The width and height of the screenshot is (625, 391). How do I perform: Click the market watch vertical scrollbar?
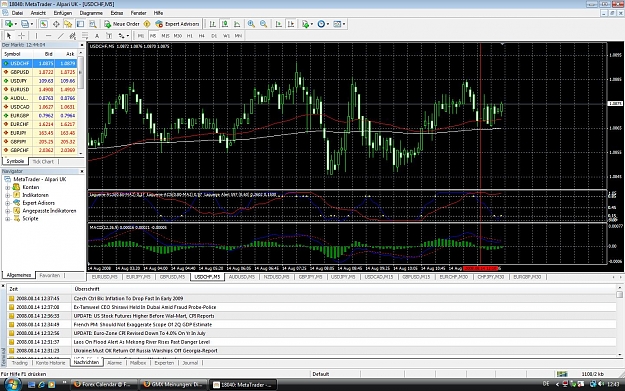click(x=81, y=104)
